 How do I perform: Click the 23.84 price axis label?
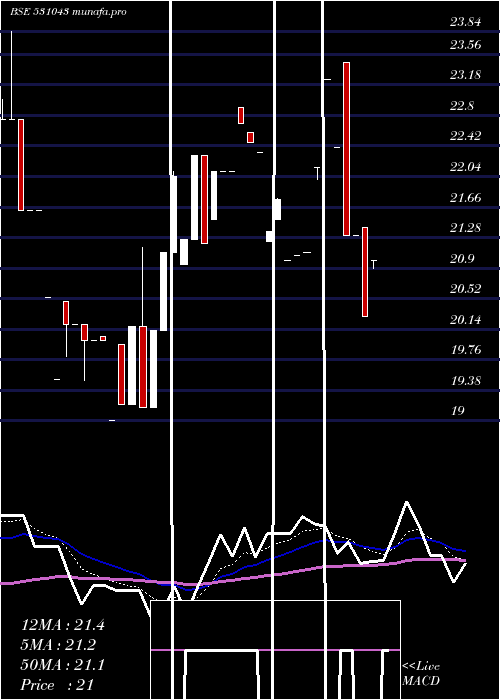(465, 22)
